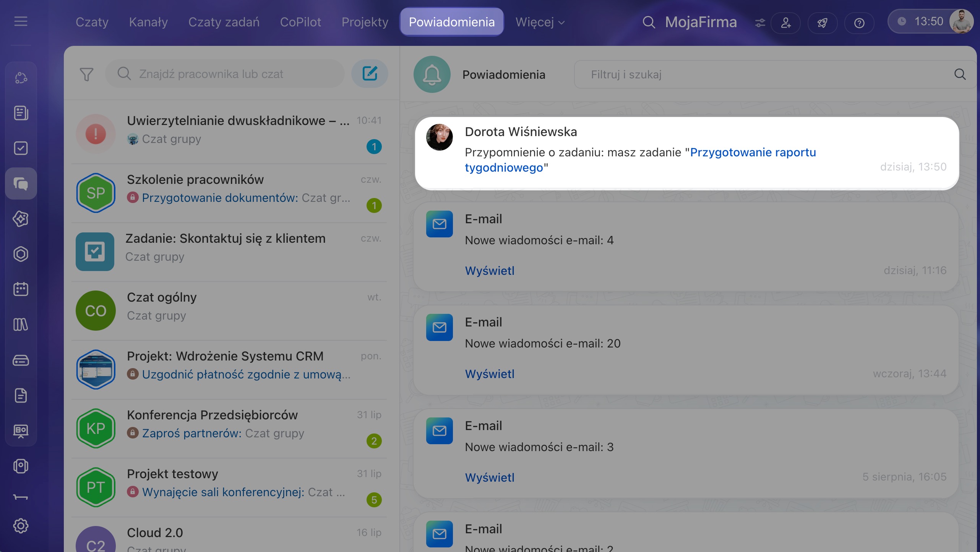
Task: Click the task icon of Skontaktuj się z klientem
Action: [95, 252]
